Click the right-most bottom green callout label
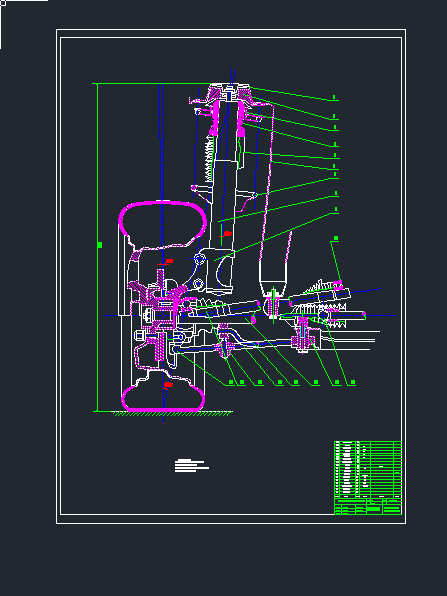Image resolution: width=447 pixels, height=596 pixels. (x=353, y=382)
